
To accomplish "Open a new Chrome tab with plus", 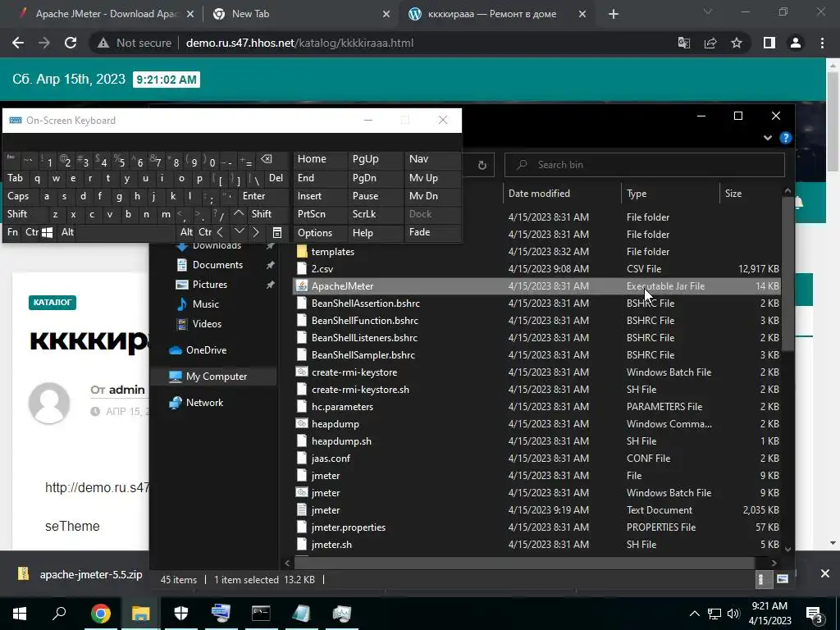I will 614,15.
